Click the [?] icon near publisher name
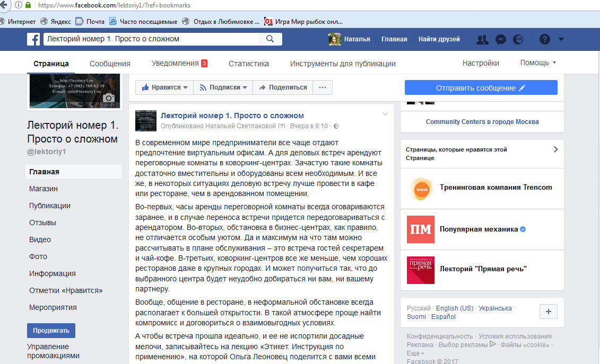Viewport: 600px width, 364px height. click(x=282, y=126)
